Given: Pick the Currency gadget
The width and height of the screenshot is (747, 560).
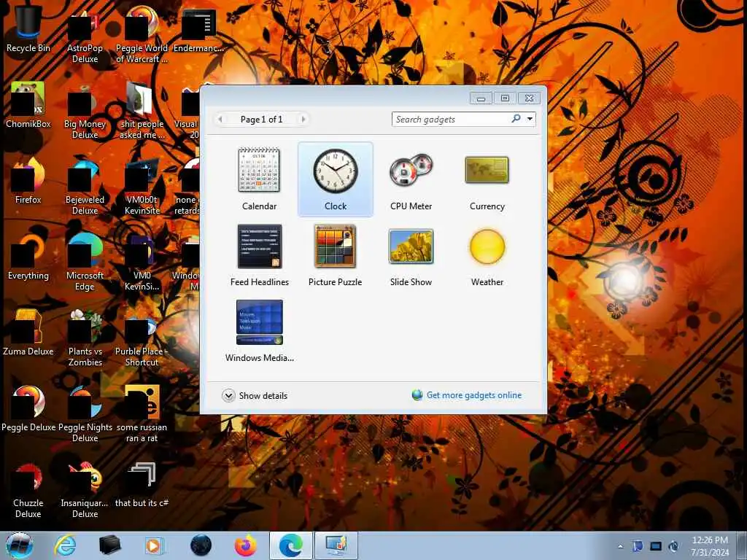Looking at the screenshot, I should [487, 179].
